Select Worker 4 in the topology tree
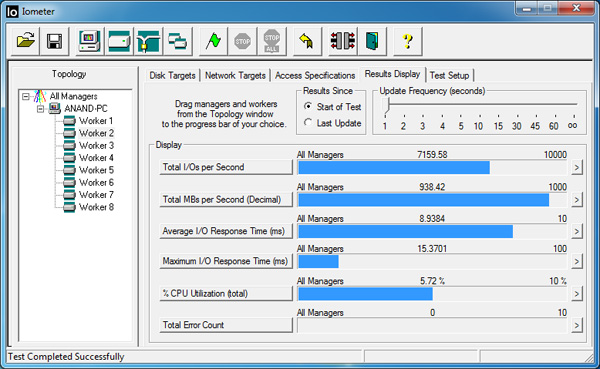Viewport: 600px width, 369px height. tap(96, 158)
